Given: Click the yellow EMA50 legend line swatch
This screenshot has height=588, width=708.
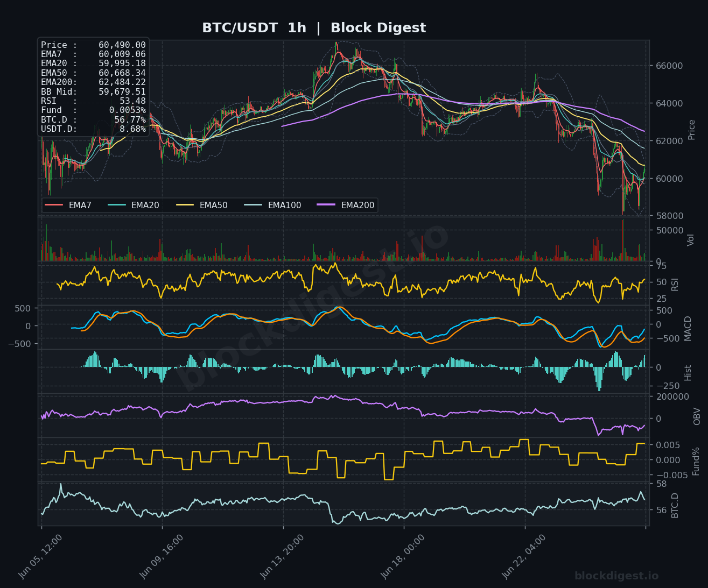Looking at the screenshot, I should pyautogui.click(x=185, y=206).
